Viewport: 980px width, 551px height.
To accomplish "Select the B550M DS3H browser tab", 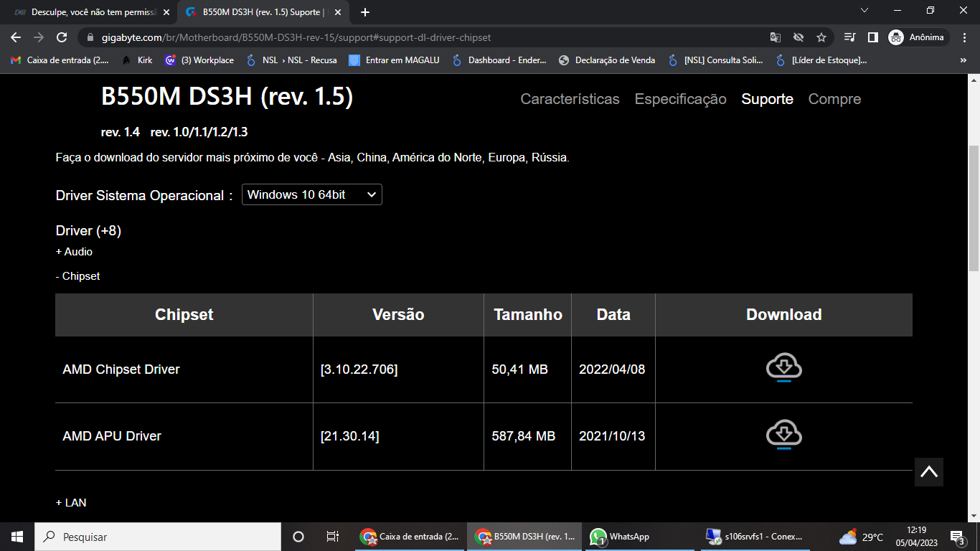I will point(263,12).
